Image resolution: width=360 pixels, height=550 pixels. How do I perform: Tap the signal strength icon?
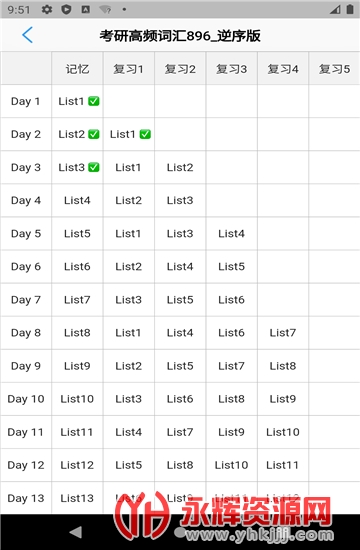click(335, 9)
